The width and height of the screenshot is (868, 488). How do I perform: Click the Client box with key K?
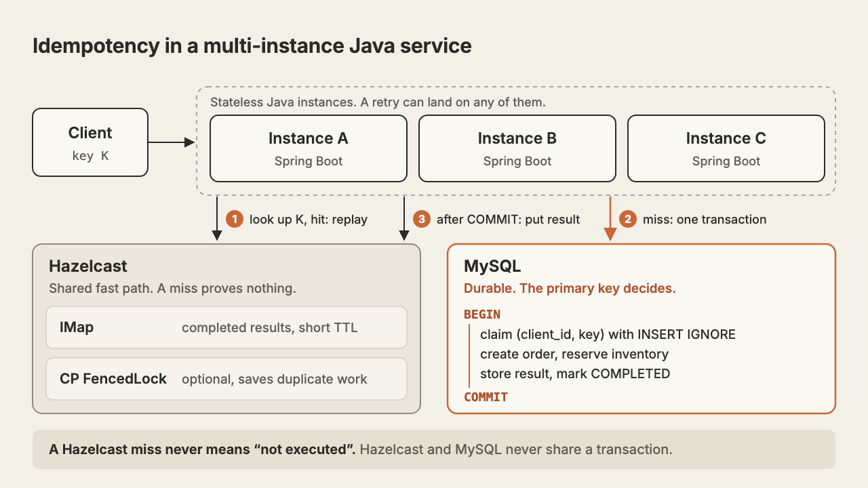90,142
